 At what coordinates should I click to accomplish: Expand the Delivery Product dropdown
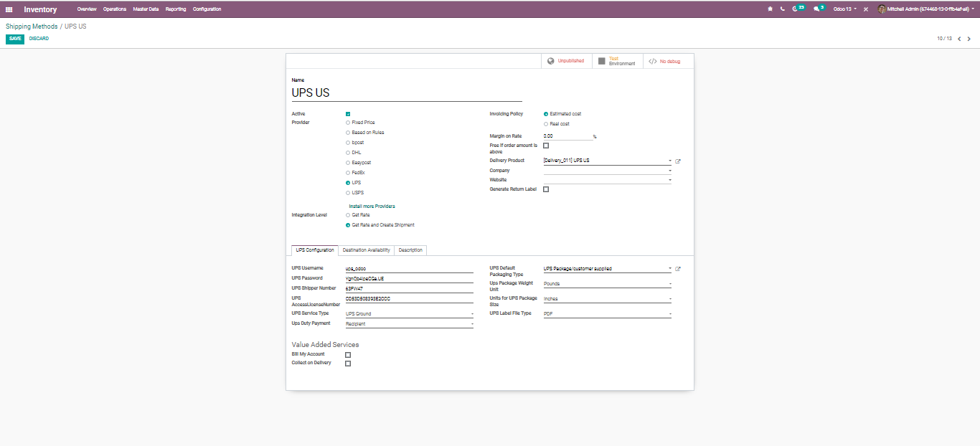click(608, 161)
